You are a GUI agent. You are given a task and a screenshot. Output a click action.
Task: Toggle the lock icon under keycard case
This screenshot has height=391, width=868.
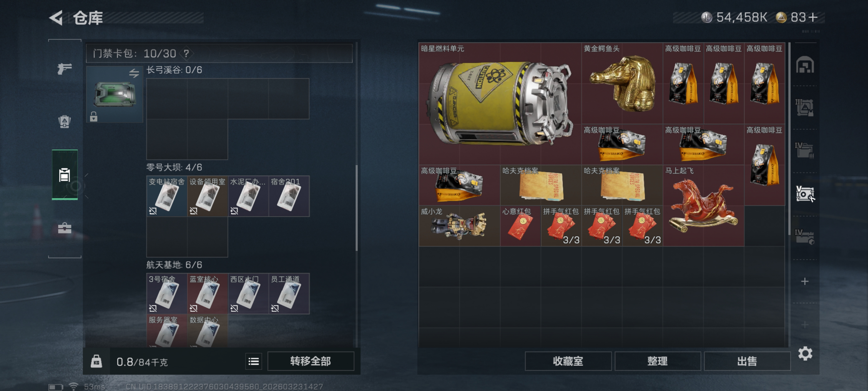94,117
